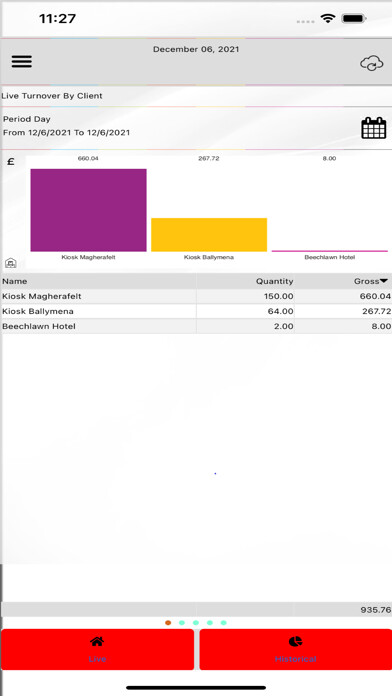
Task: Open the Kiosk Magherafelt table row
Action: pos(196,297)
